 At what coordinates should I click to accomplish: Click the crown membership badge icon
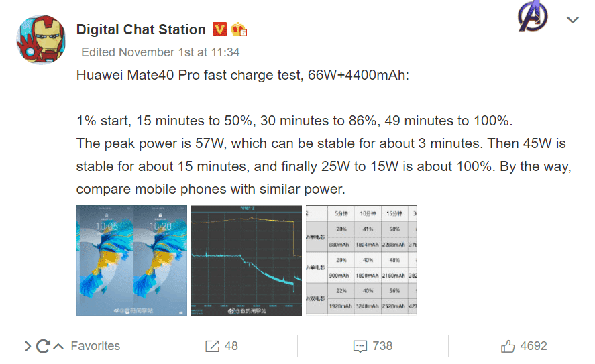(239, 29)
